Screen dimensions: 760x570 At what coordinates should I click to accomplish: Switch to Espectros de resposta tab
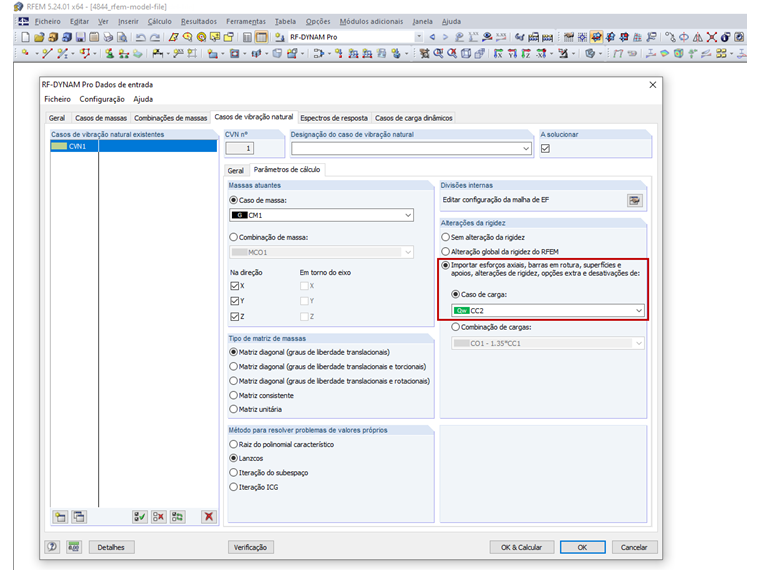coord(334,118)
